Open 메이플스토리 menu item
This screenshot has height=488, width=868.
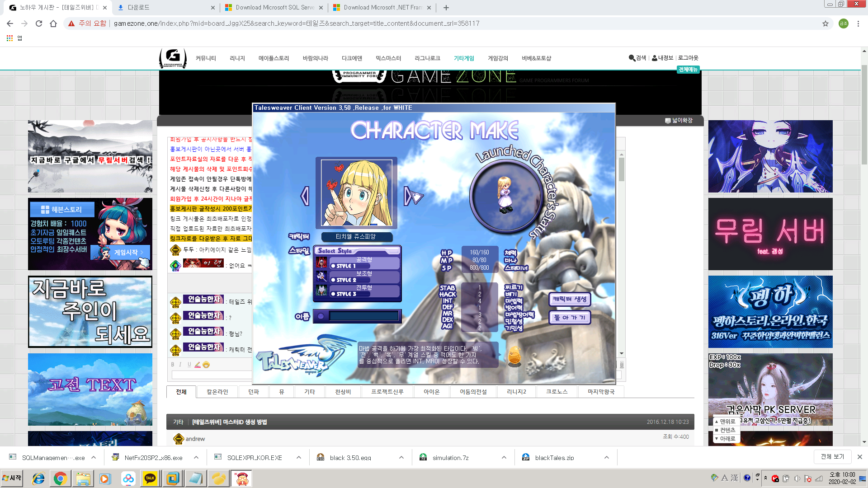[274, 58]
